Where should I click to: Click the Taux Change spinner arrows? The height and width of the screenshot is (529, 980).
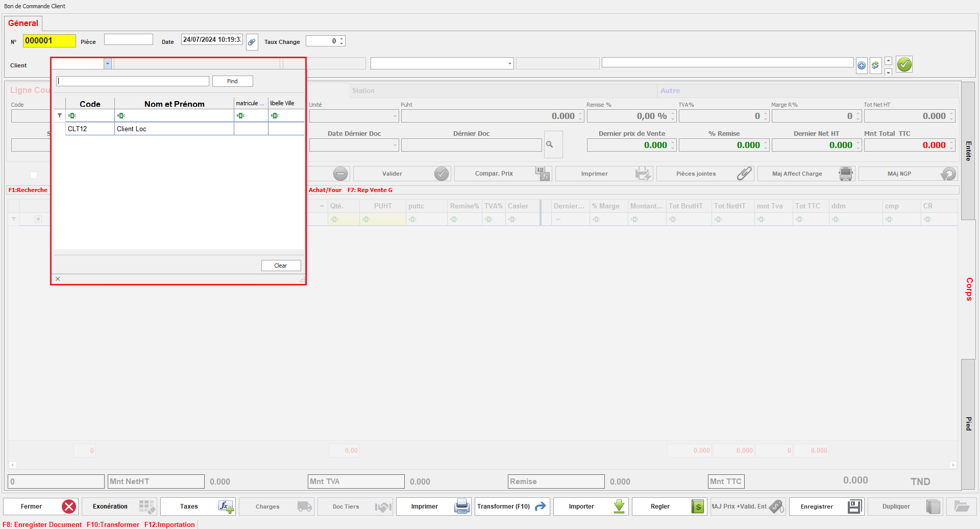point(342,41)
